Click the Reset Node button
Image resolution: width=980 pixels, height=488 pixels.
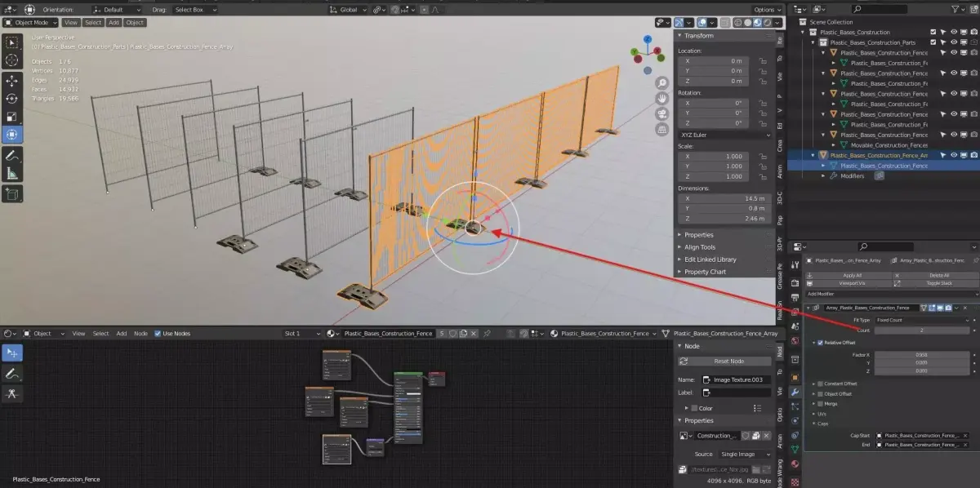coord(725,362)
